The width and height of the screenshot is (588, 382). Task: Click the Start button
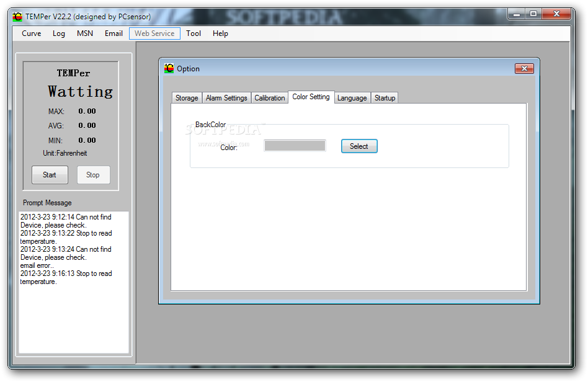[50, 175]
